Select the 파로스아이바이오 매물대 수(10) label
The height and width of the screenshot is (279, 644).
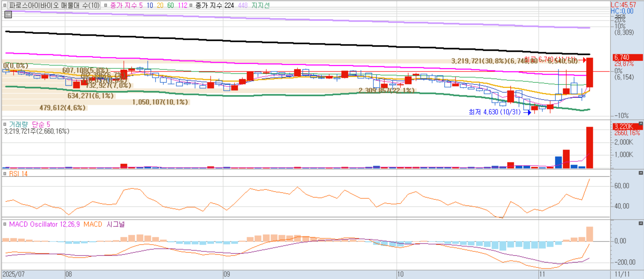pyautogui.click(x=54, y=6)
